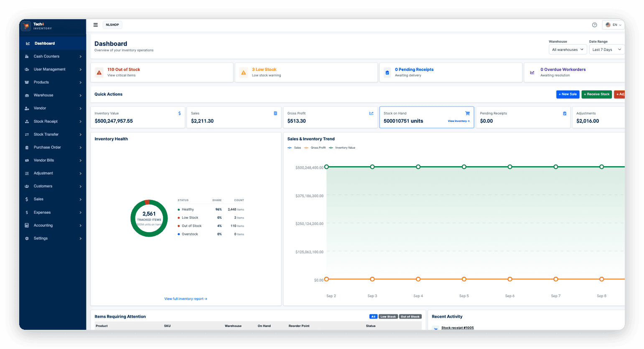Click the Stock Transfer arrows icon

(27, 134)
